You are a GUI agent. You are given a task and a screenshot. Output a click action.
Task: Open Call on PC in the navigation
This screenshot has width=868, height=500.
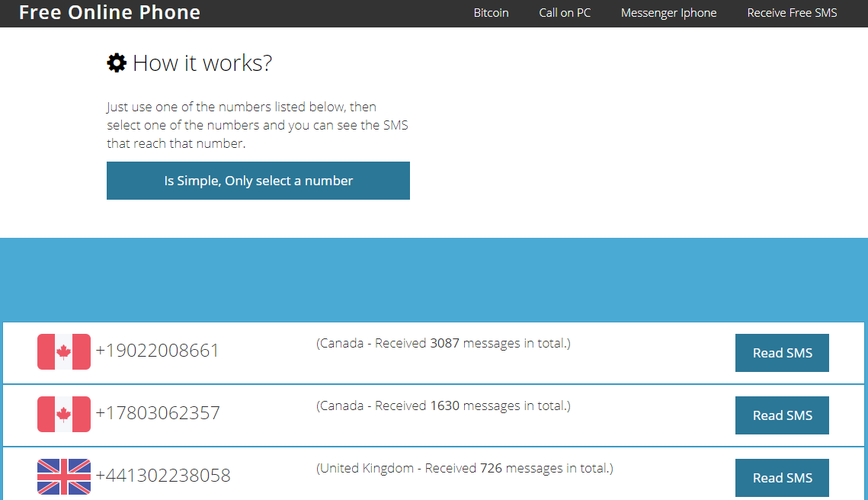pos(565,13)
